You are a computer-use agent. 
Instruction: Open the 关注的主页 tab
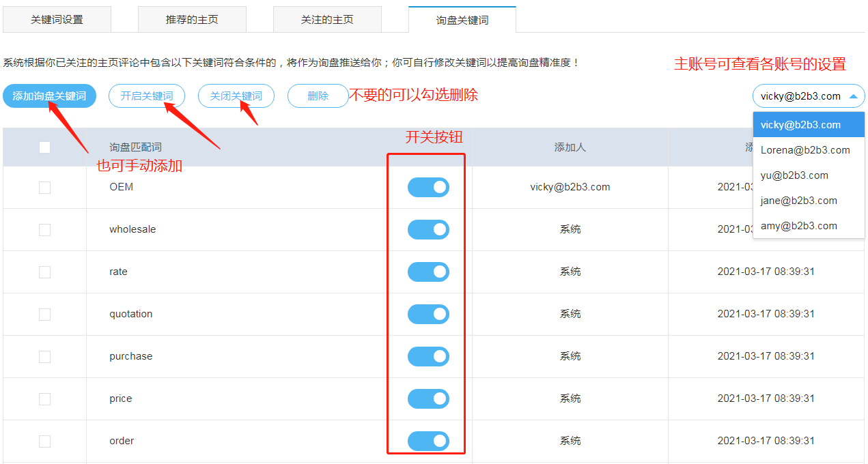point(327,20)
